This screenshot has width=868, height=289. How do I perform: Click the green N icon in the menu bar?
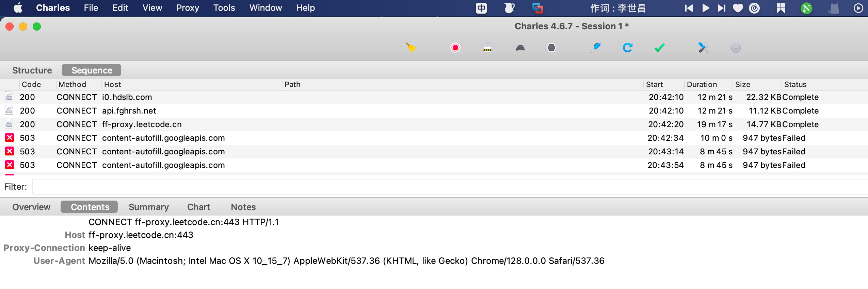806,8
